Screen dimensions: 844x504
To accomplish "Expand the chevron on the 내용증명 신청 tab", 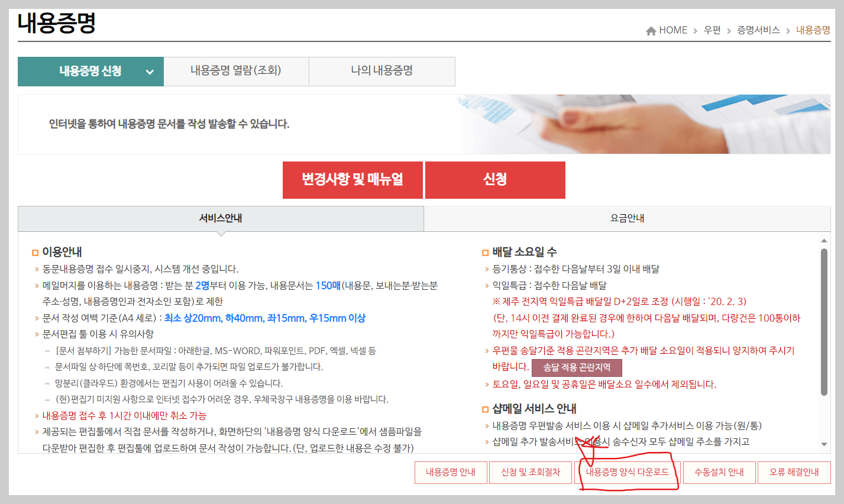I will (x=150, y=71).
